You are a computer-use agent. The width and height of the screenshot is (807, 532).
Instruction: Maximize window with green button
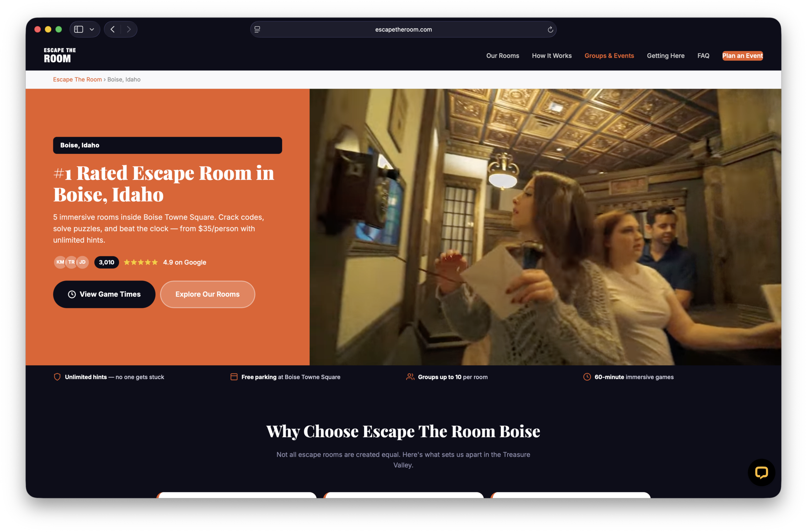[x=59, y=30]
